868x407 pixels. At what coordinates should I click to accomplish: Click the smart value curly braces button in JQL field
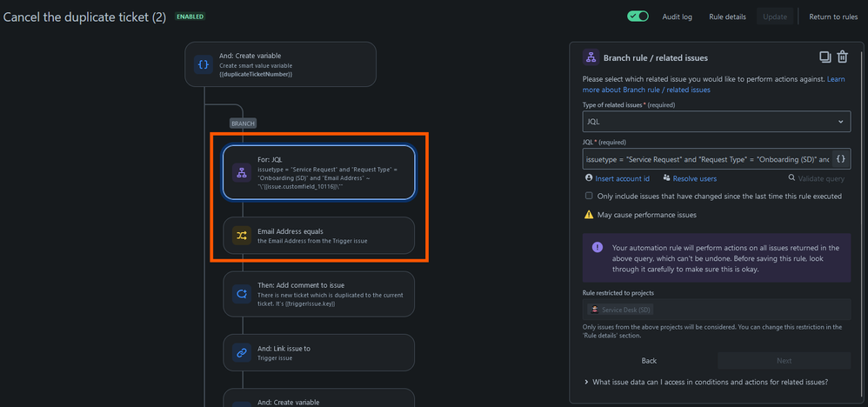click(x=840, y=159)
